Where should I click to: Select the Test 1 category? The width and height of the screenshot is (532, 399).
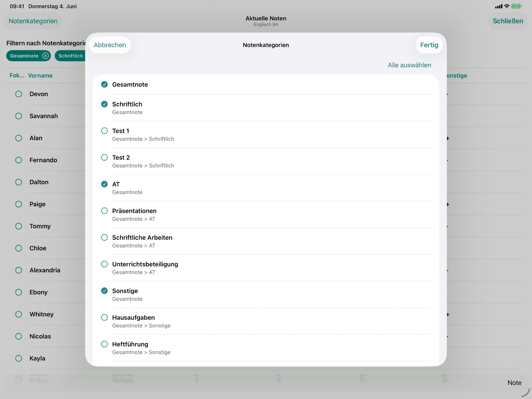(104, 131)
